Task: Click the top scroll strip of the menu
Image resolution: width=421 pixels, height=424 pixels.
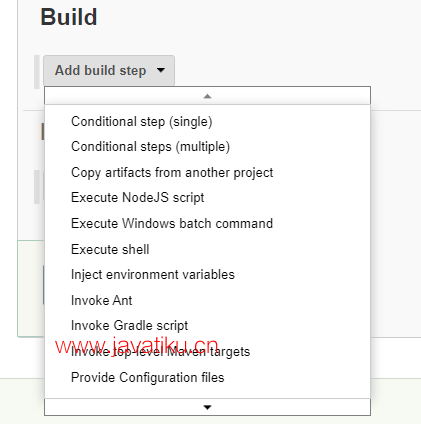Action: [207, 96]
